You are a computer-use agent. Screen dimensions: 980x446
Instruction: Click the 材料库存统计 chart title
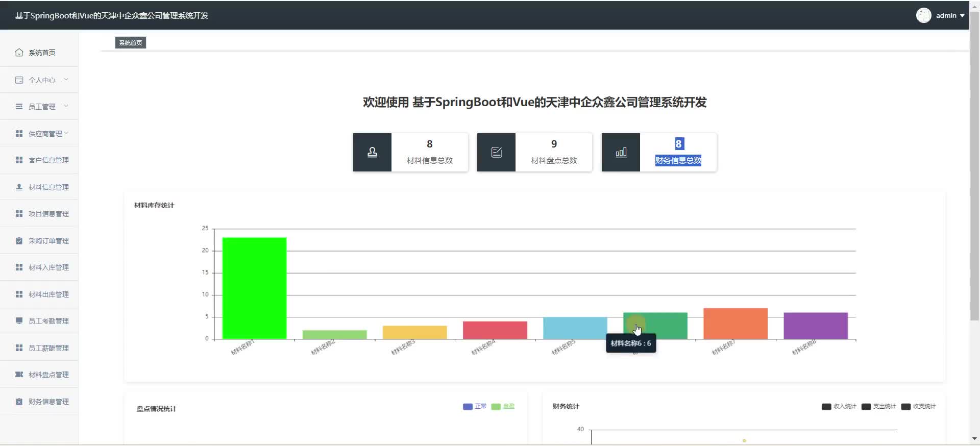point(154,206)
